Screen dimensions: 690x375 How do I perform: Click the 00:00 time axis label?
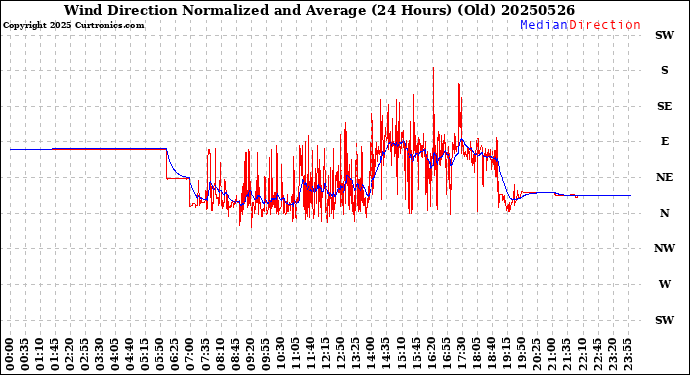click(10, 355)
